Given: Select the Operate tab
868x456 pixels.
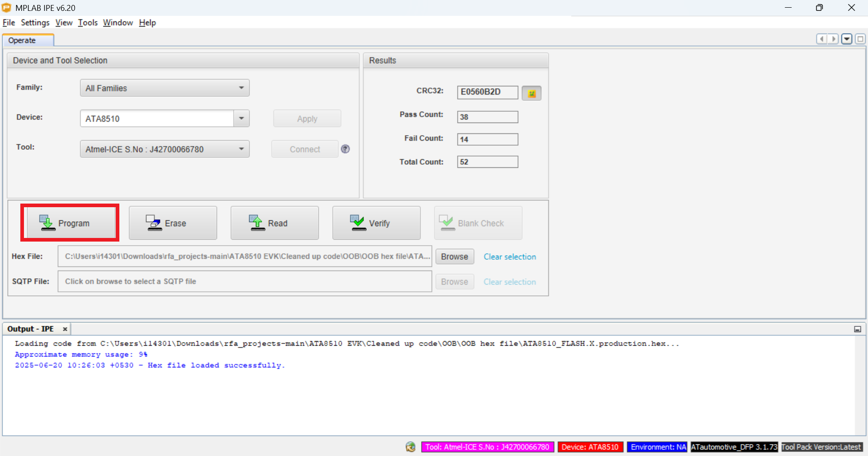Looking at the screenshot, I should click(x=28, y=40).
